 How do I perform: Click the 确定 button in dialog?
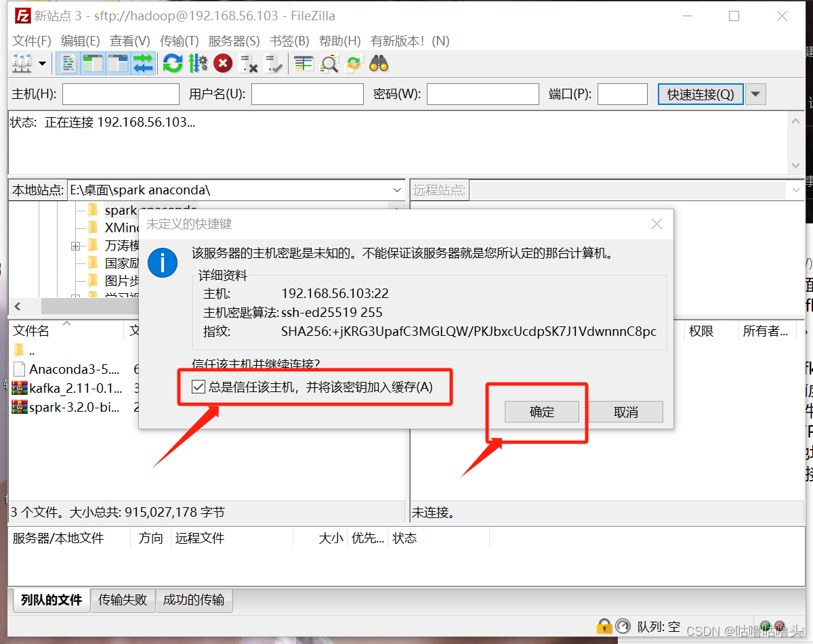pos(542,412)
